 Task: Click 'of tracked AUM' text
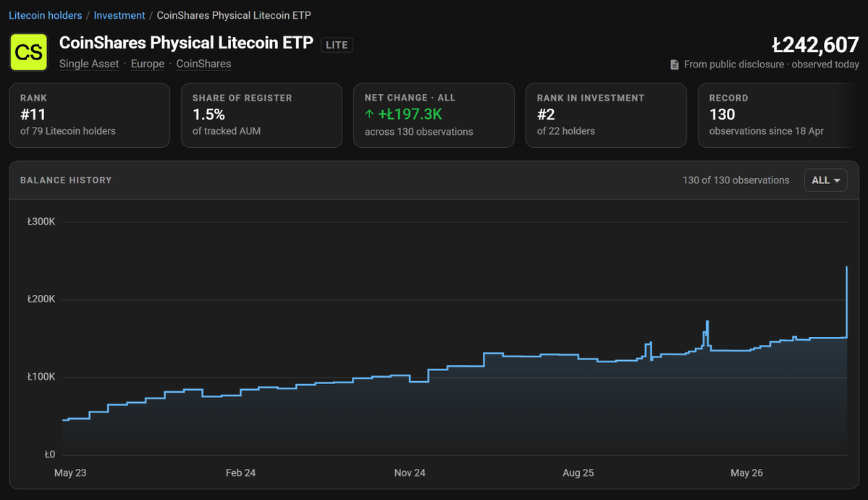[227, 131]
